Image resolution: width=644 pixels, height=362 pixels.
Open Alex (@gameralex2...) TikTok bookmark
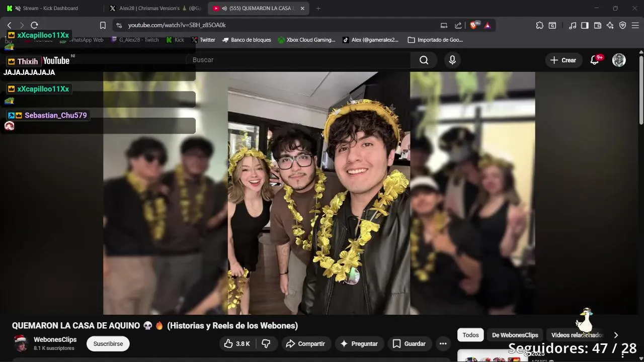pos(370,40)
